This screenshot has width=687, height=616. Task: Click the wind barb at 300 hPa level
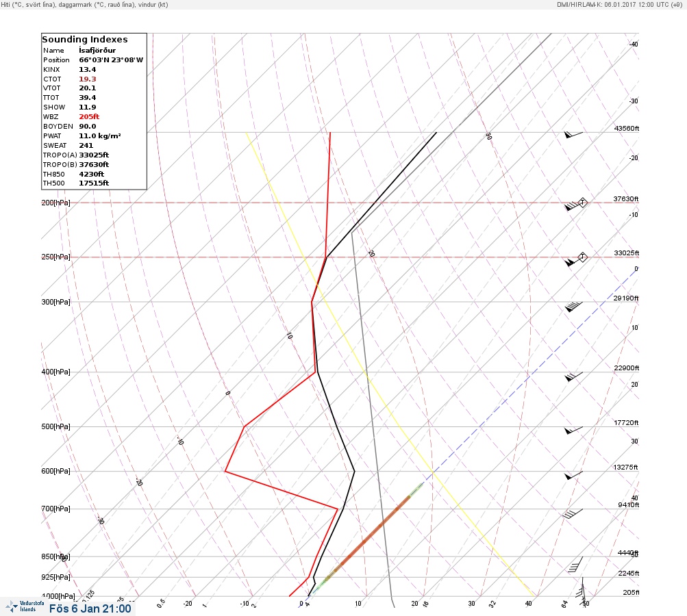click(573, 307)
